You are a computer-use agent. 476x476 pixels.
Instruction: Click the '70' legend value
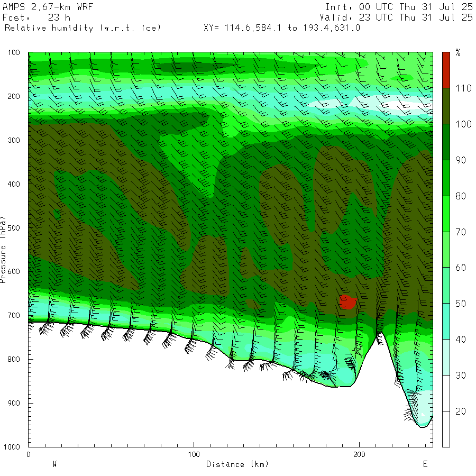[x=461, y=232]
